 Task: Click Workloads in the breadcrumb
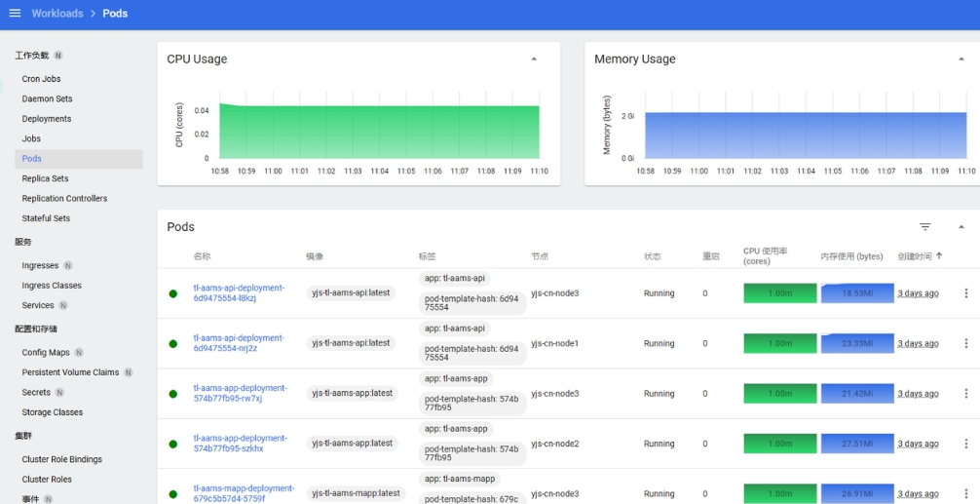[x=57, y=14]
